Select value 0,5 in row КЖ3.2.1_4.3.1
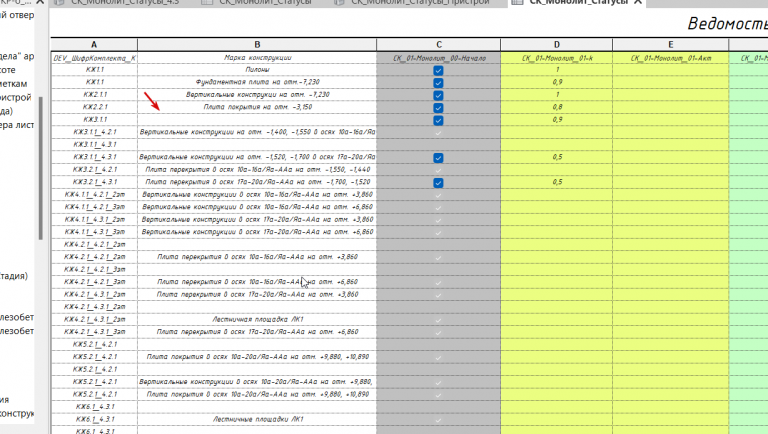The image size is (768, 434). [556, 182]
